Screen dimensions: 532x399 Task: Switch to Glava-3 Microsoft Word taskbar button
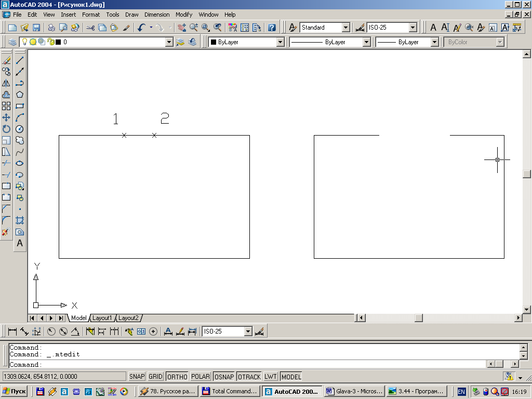tap(354, 392)
